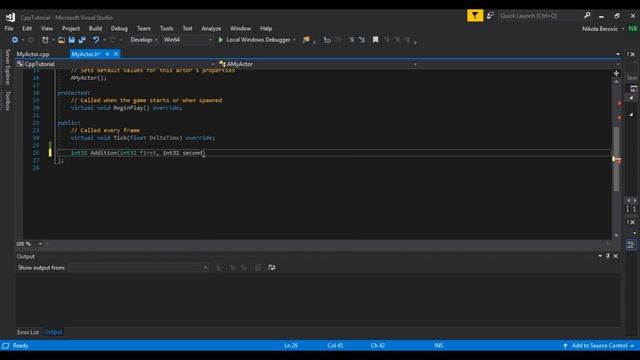This screenshot has height=360, width=640.
Task: Open the Analyze menu
Action: tap(211, 29)
